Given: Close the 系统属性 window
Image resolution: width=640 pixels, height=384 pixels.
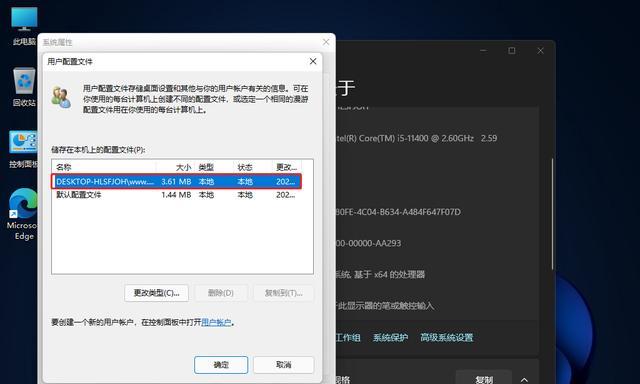Looking at the screenshot, I should (326, 42).
